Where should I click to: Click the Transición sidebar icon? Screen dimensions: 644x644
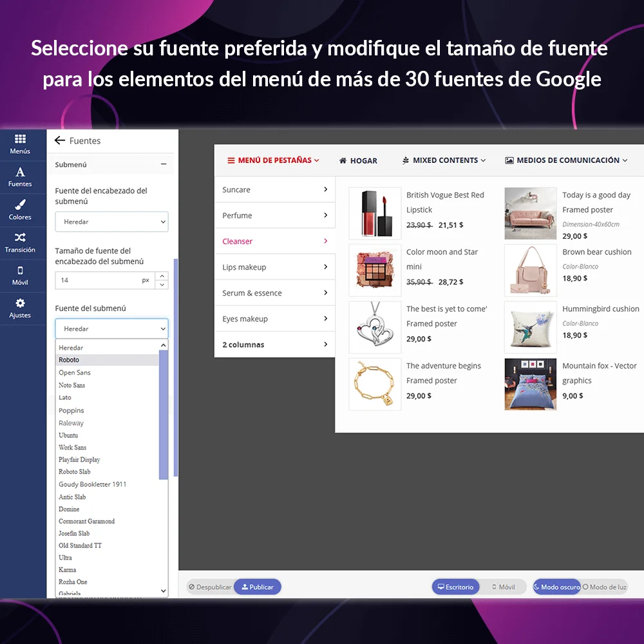point(21,243)
